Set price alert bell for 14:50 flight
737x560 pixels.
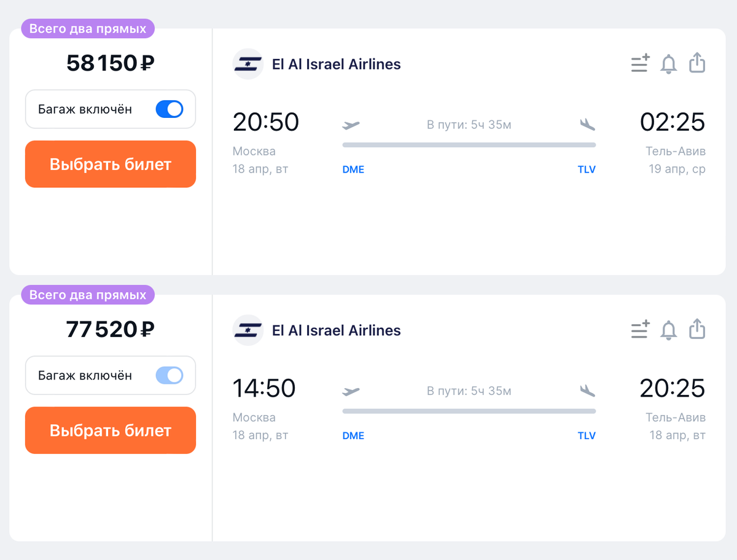(x=668, y=330)
